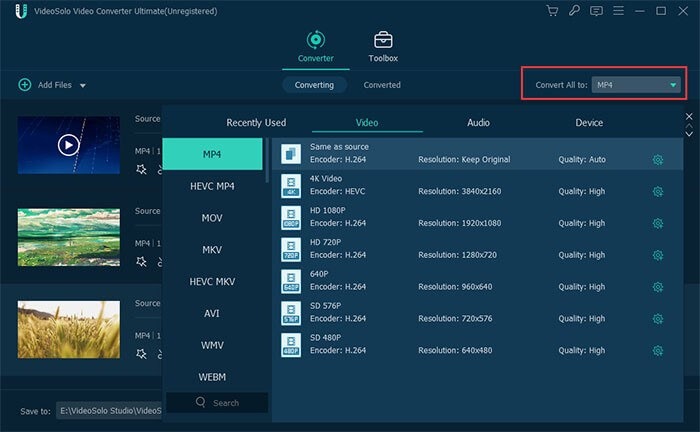
Task: Open the Toolbox section
Action: [383, 46]
